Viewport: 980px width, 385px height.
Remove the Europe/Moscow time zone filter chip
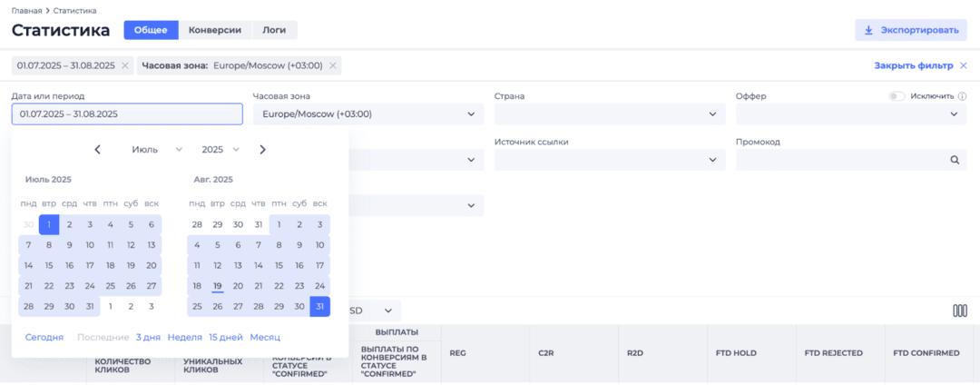[333, 65]
